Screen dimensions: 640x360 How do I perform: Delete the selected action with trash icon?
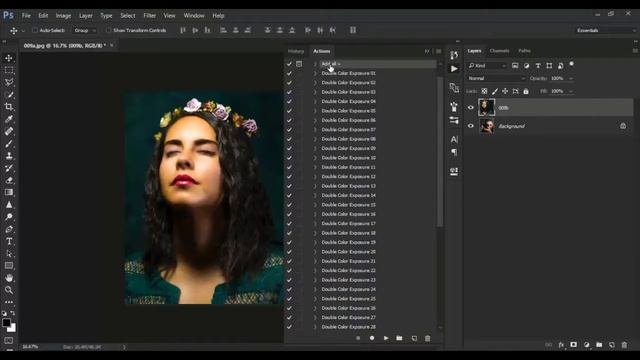[427, 338]
